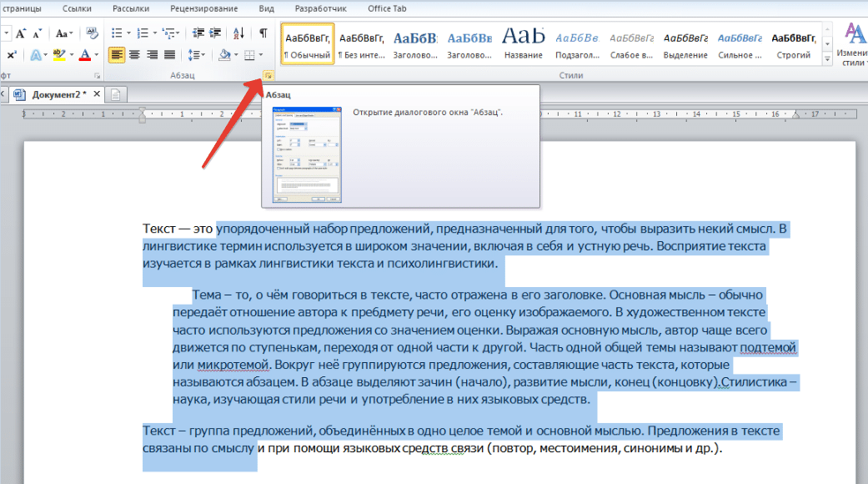This screenshot has width=868, height=484.
Task: Align text to the left
Action: click(x=116, y=55)
